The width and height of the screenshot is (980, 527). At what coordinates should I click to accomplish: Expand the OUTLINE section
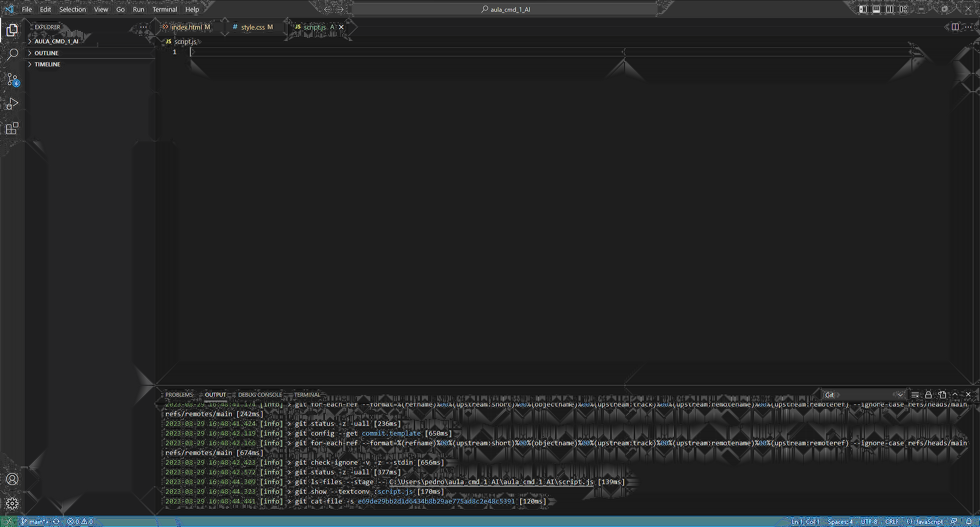coord(46,53)
